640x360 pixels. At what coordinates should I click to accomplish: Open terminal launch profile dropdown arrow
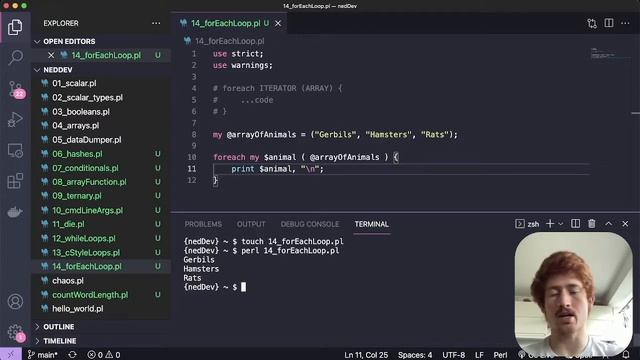click(x=560, y=224)
